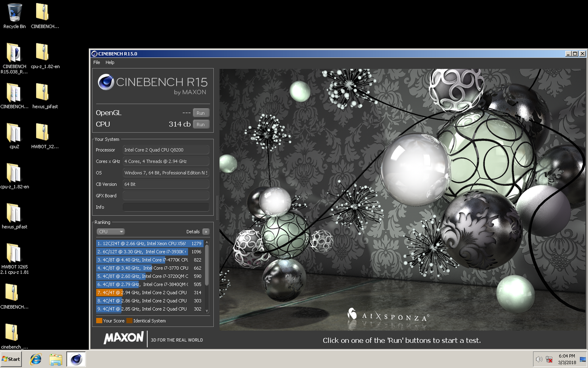Viewport: 588px width, 368px height.
Task: Click the ranking list scroll-down arrow
Action: coord(207,311)
